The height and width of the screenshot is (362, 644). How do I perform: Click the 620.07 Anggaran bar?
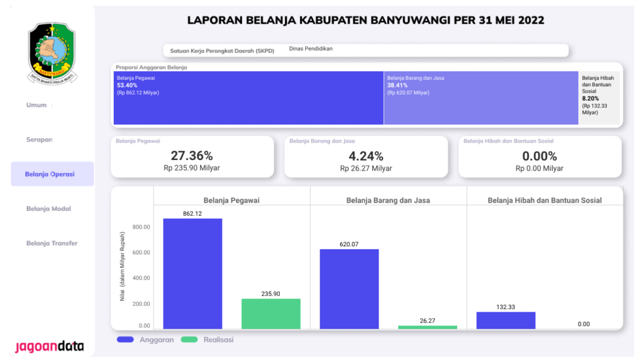[x=349, y=289]
